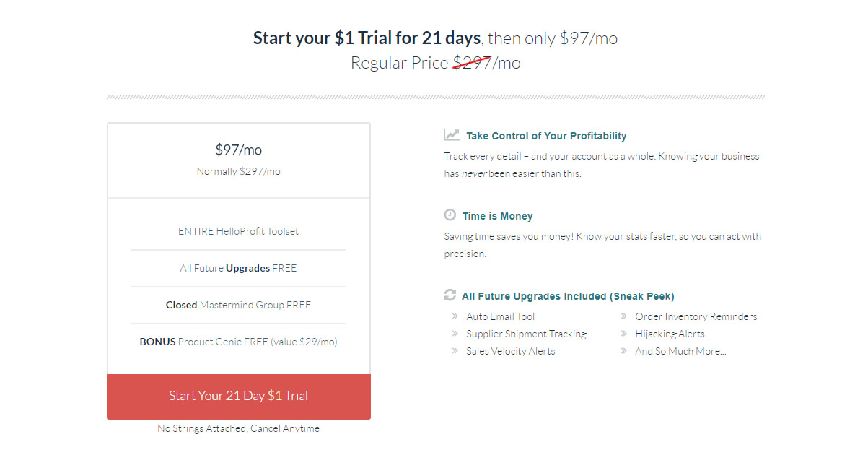Click the ENTIRE HelloProfit Toolset feature row
Screen dimensions: 868x463
coord(239,231)
